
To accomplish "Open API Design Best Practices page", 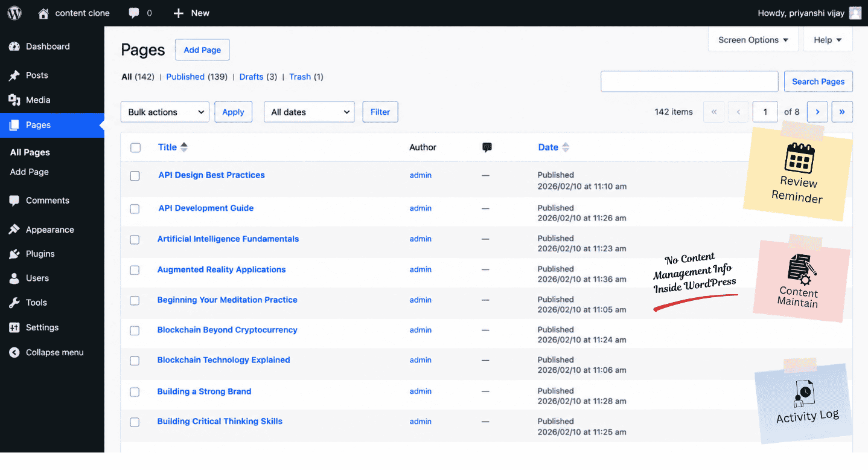I will (x=211, y=175).
